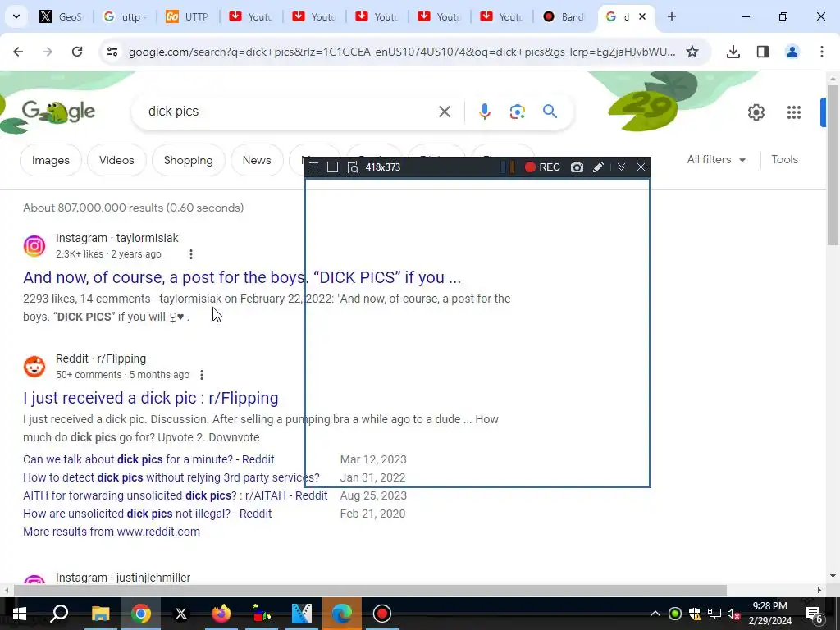Switch to the Bandicam tab
This screenshot has height=630, width=840.
[564, 16]
